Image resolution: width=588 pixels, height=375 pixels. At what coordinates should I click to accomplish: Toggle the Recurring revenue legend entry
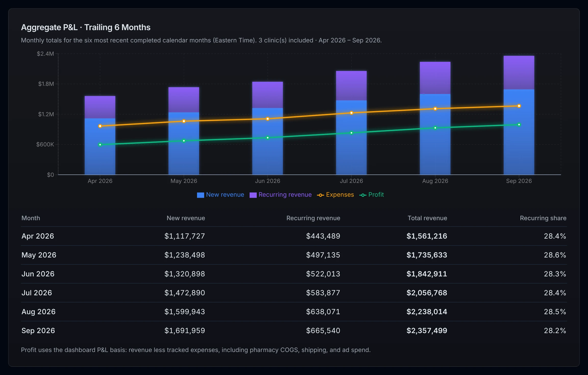280,195
